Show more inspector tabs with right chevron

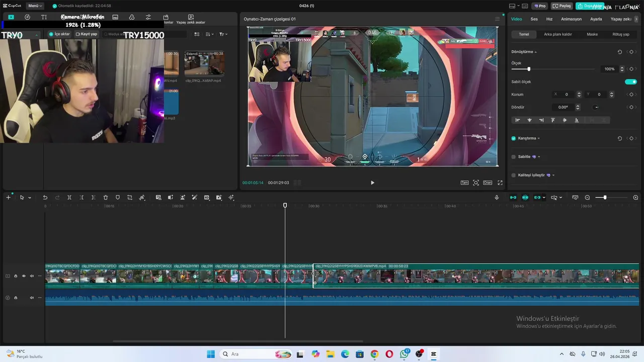636,19
